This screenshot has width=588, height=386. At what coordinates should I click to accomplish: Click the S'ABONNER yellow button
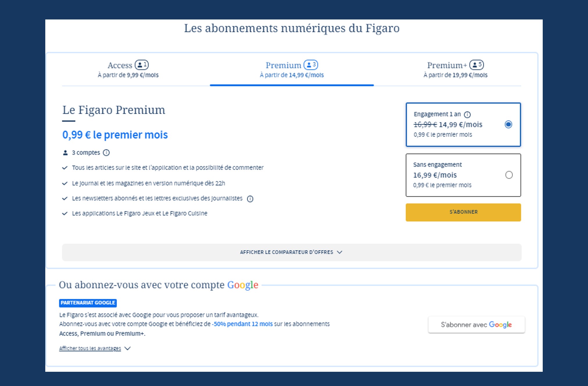tap(463, 212)
